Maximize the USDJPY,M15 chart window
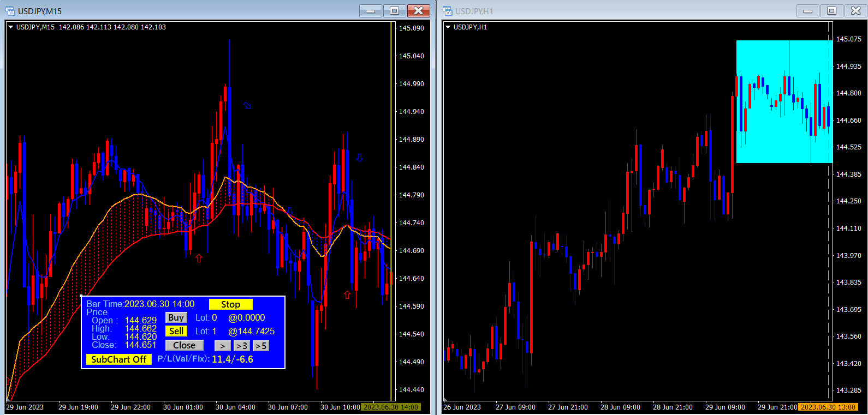The width and height of the screenshot is (868, 415). pos(394,11)
